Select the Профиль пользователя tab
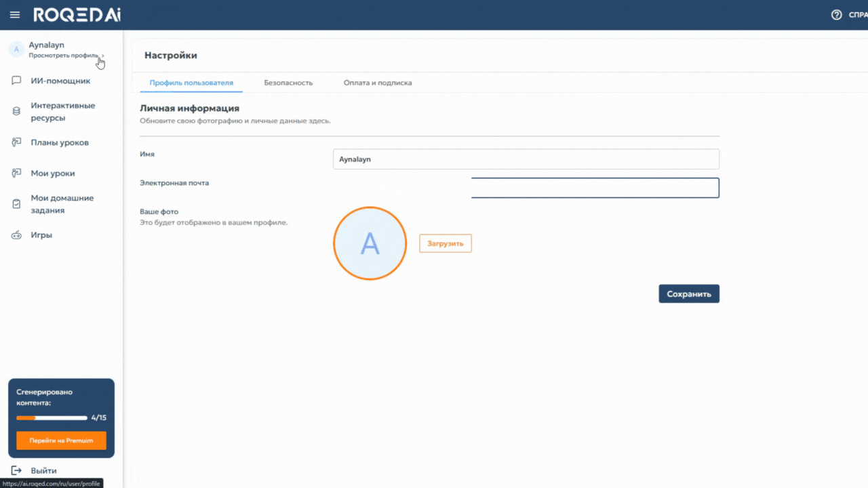This screenshot has width=868, height=488. pyautogui.click(x=191, y=83)
